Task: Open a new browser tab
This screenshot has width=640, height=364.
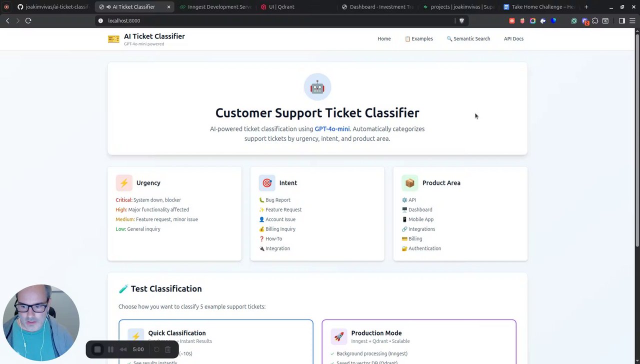Action: click(x=586, y=7)
